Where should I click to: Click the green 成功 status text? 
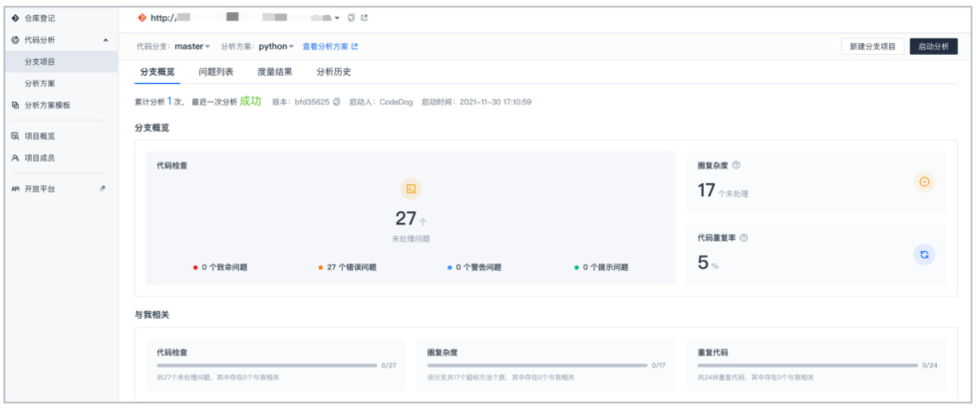point(250,101)
